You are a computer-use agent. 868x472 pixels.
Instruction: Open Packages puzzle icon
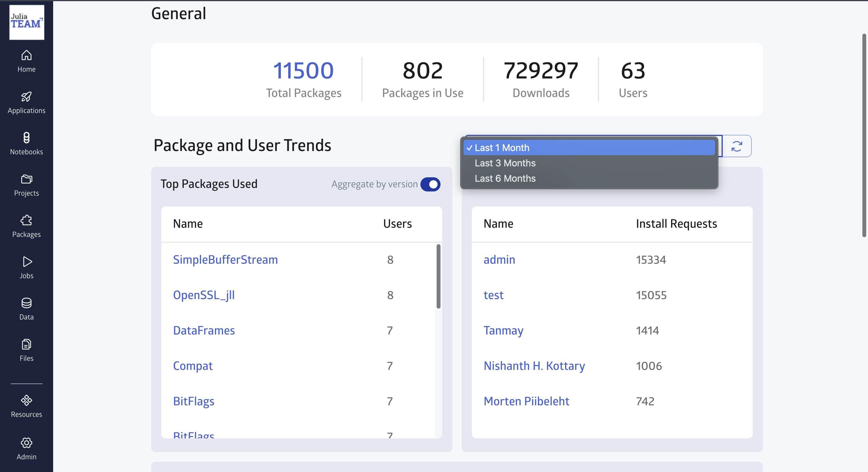coord(26,221)
